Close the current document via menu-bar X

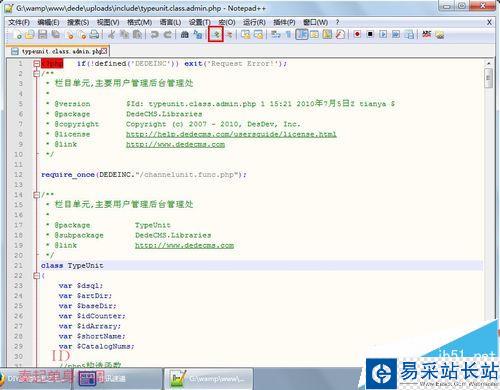point(489,22)
